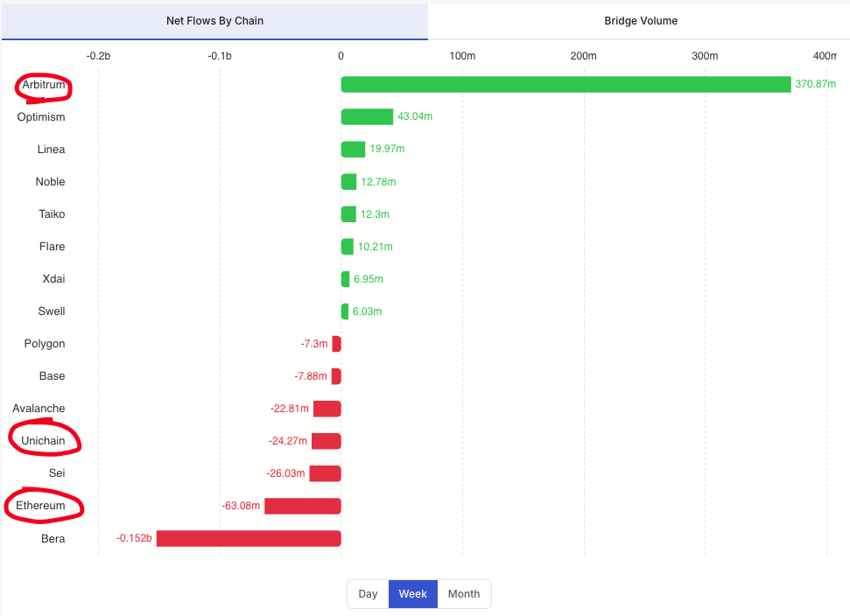Click the -26.03m value label
The image size is (850, 616).
285,473
